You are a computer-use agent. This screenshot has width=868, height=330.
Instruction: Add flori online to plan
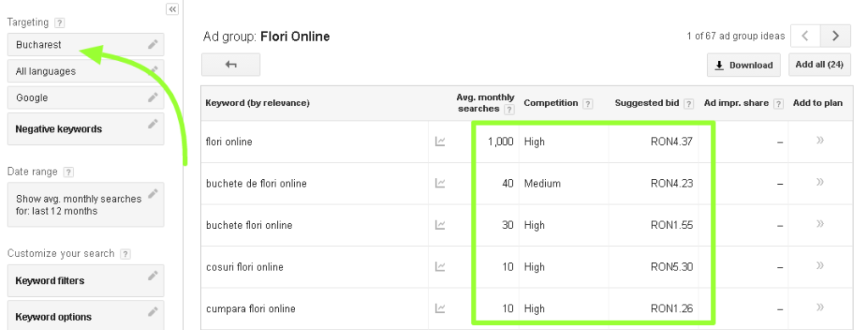pyautogui.click(x=820, y=141)
